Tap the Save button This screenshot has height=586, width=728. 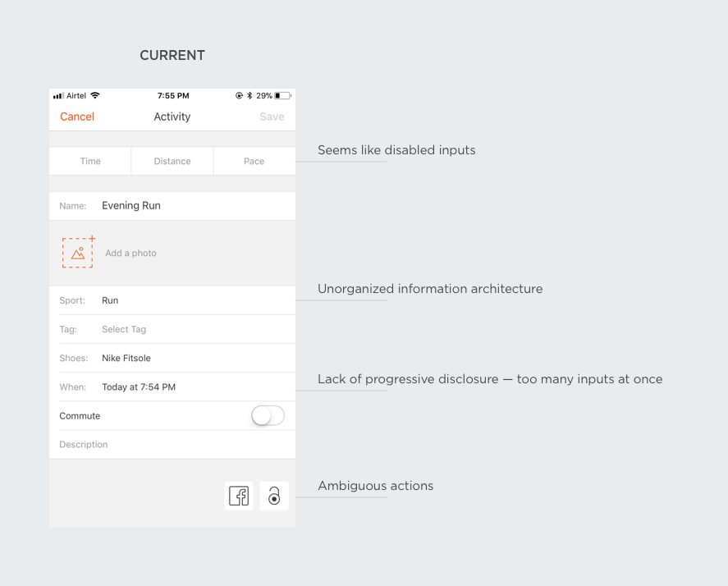click(x=272, y=117)
